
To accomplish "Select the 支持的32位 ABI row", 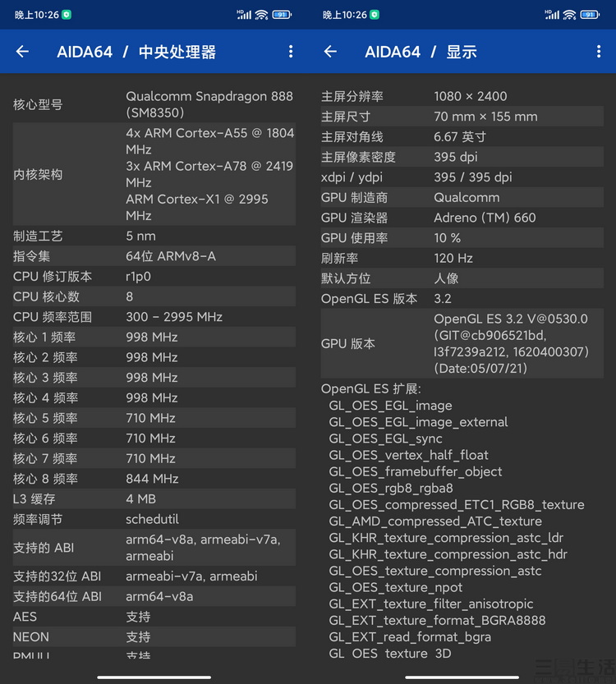I will [154, 576].
